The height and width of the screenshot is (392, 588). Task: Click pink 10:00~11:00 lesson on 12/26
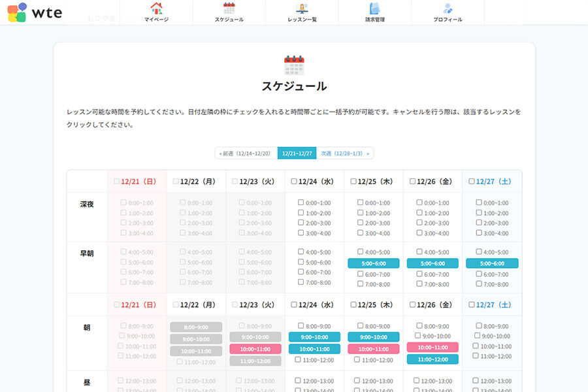(433, 348)
